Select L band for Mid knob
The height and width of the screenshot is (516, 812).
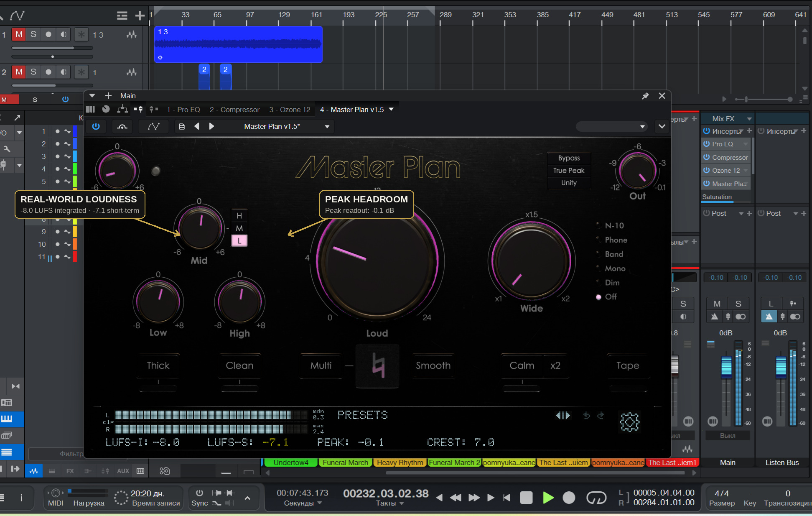coord(239,241)
